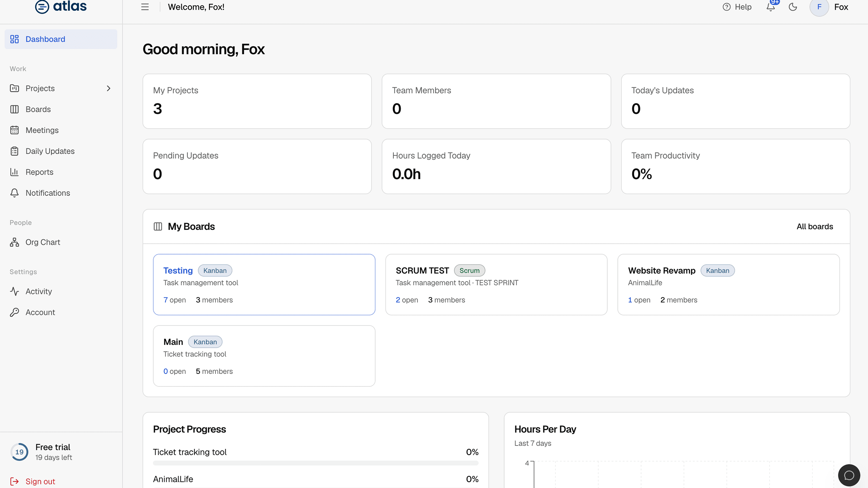Image resolution: width=868 pixels, height=488 pixels.
Task: Click '5 members' on Main board
Action: coord(214,371)
